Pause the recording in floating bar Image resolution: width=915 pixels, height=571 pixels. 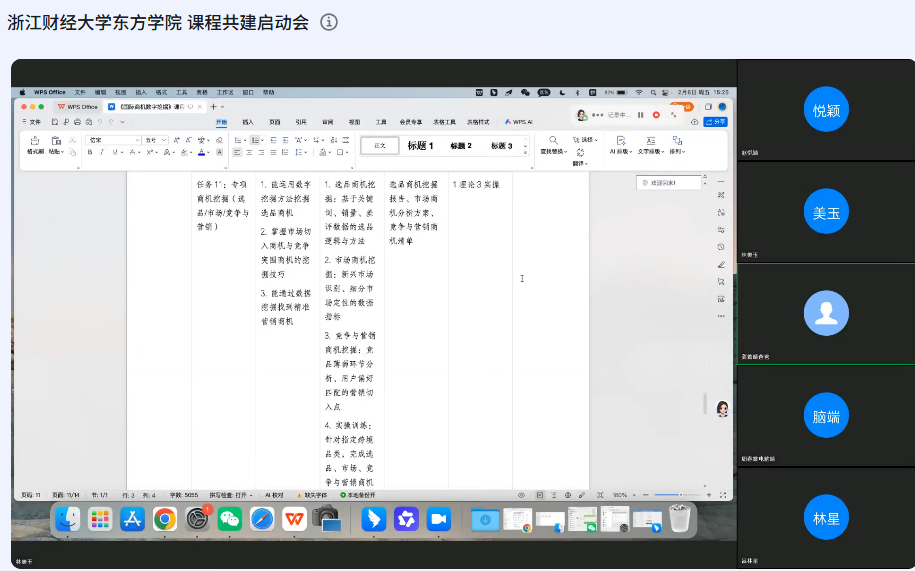(640, 115)
